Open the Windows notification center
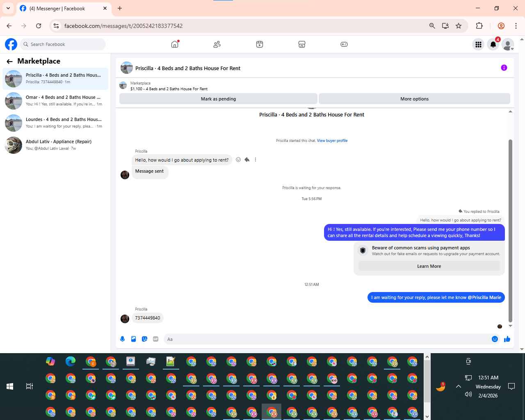This screenshot has width=525, height=420. click(511, 386)
